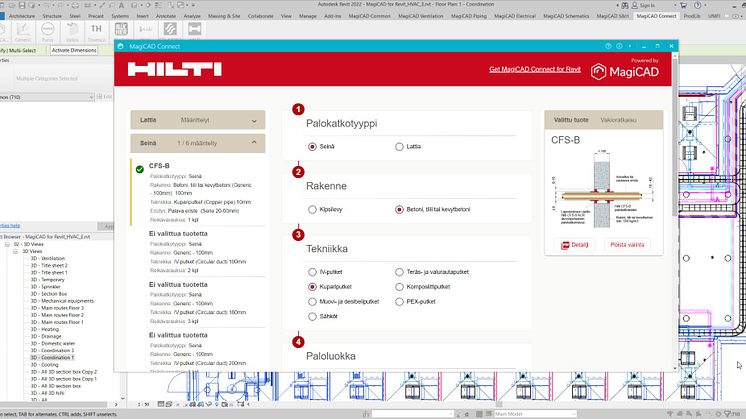Open the MagiCAD Electrical ribbon tab

tap(515, 16)
